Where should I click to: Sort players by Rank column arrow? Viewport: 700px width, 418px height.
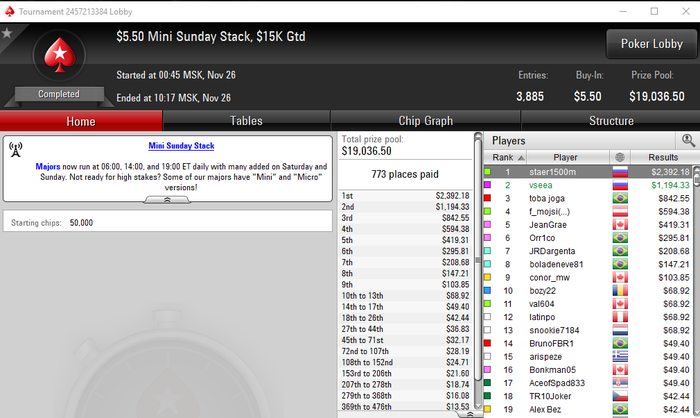(521, 158)
